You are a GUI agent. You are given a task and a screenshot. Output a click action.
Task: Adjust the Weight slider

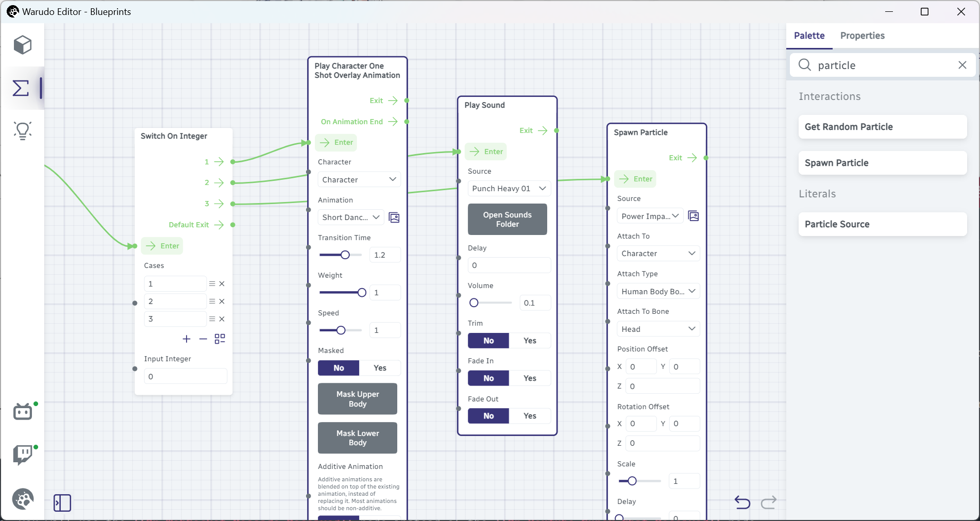click(340, 293)
